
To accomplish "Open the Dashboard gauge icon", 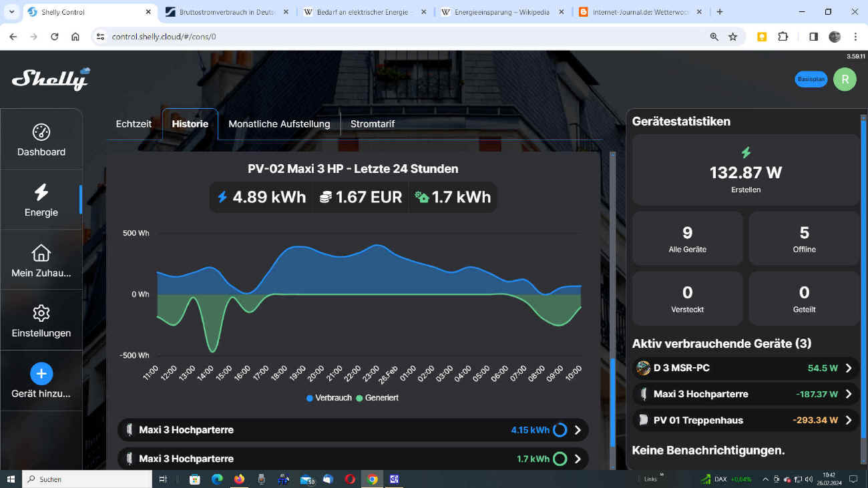I will click(41, 132).
